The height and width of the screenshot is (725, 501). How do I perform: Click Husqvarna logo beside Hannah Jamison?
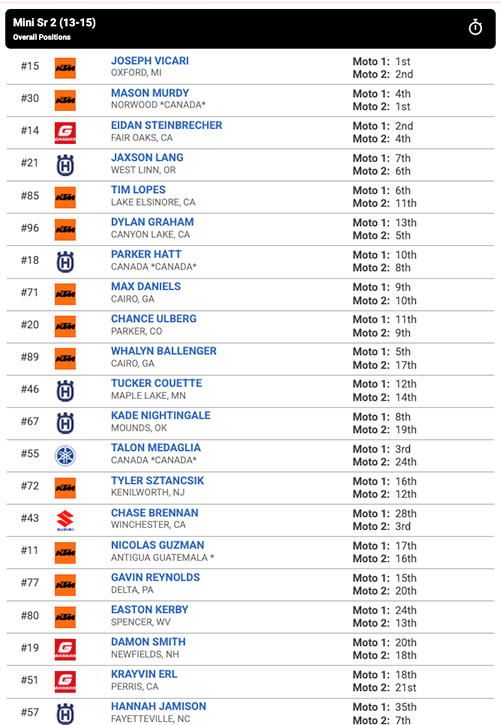pyautogui.click(x=65, y=713)
